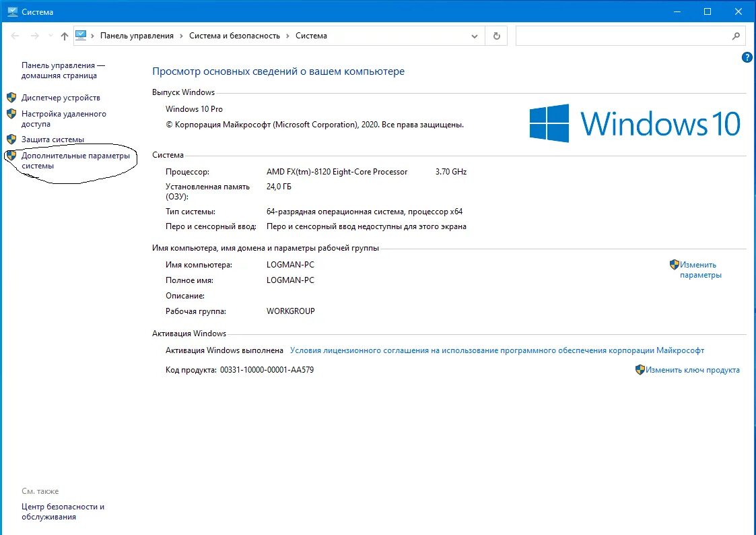Open 'Настройка удаленного доступа' link
The width and height of the screenshot is (756, 535).
coord(64,119)
